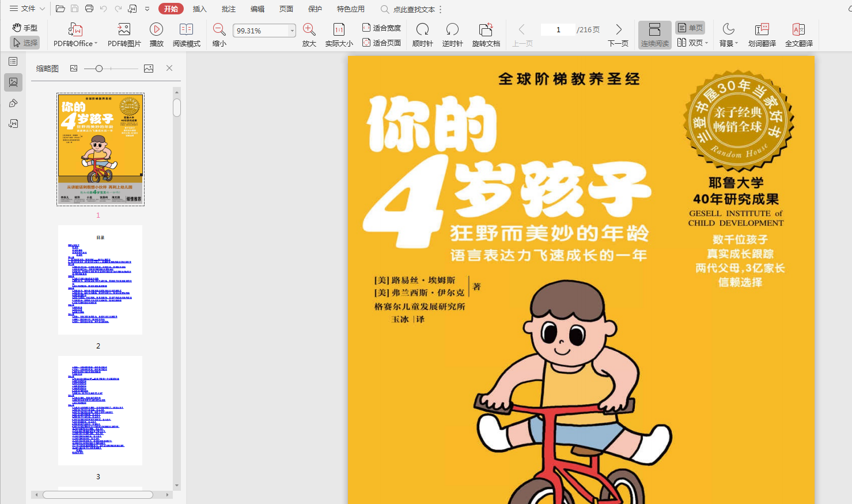
Task: Activate 划词翻译 word translation
Action: pos(762,35)
